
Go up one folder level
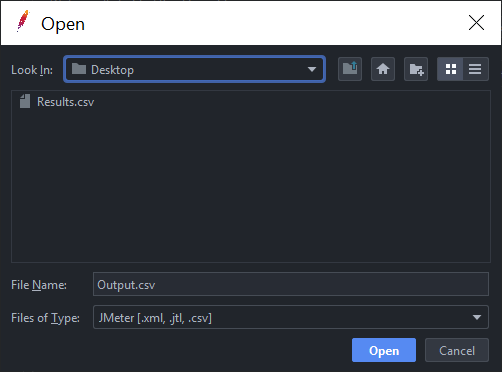point(350,69)
